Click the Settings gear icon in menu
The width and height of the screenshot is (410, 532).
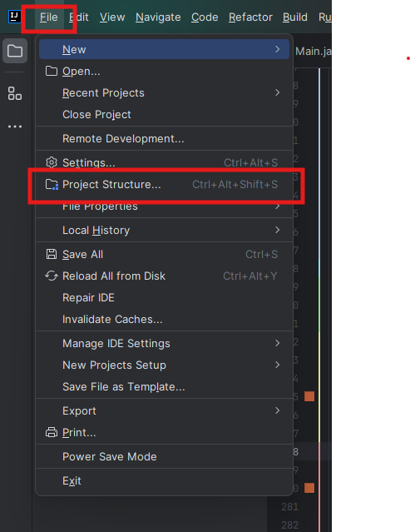coord(52,162)
